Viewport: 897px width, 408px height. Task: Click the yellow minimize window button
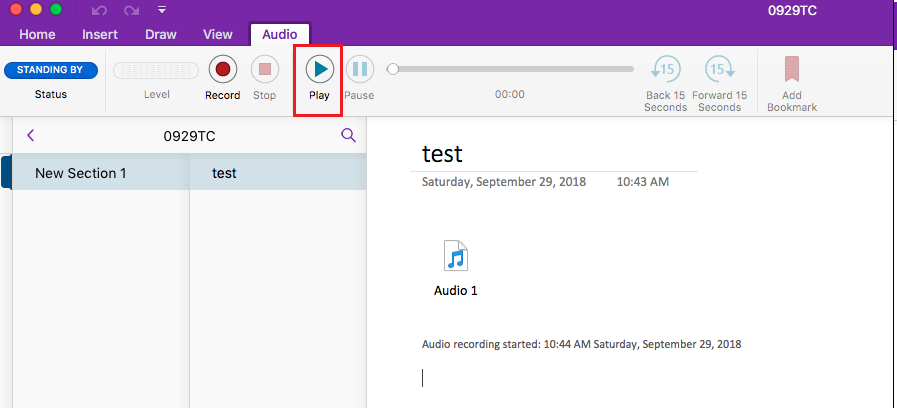pos(36,9)
